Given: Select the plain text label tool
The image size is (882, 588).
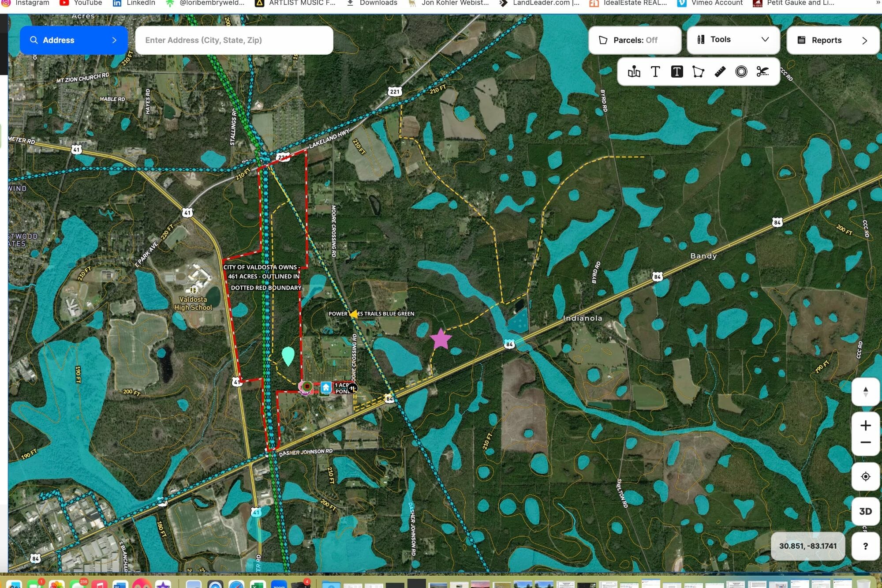Looking at the screenshot, I should pos(655,71).
